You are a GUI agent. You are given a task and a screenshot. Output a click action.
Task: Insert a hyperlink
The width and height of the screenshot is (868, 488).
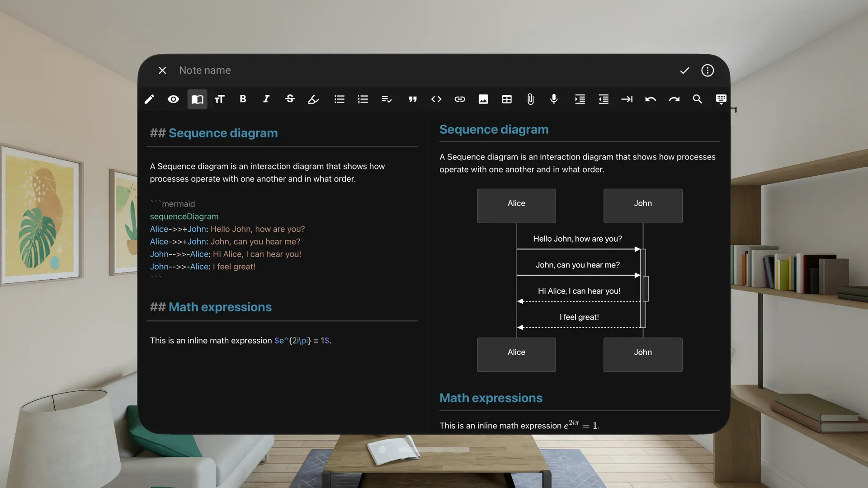pyautogui.click(x=459, y=99)
